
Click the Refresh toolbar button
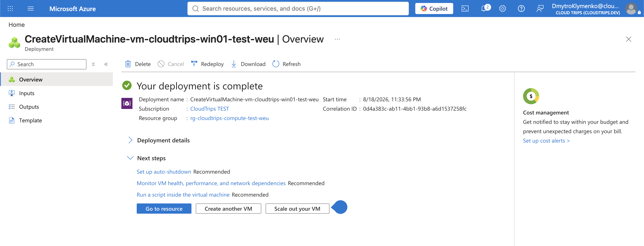click(x=286, y=64)
